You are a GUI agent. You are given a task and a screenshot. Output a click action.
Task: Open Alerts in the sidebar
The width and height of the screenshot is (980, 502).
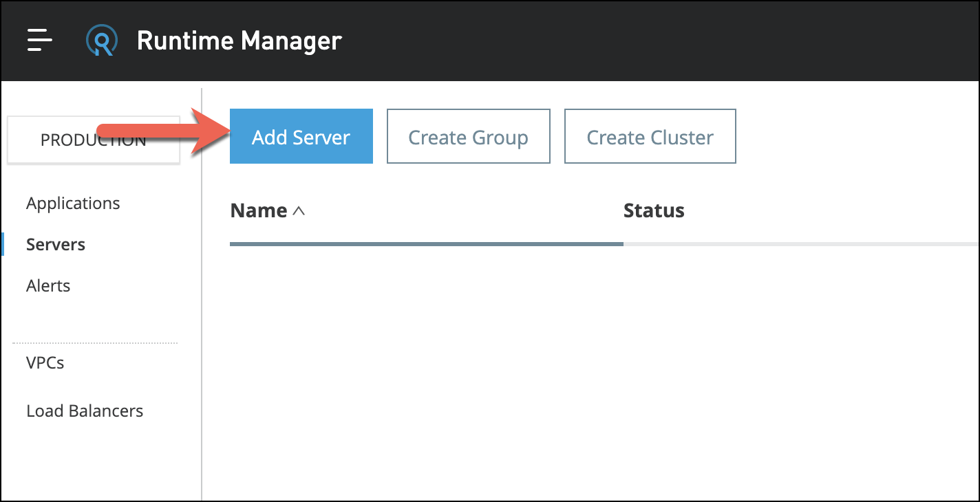(x=48, y=286)
